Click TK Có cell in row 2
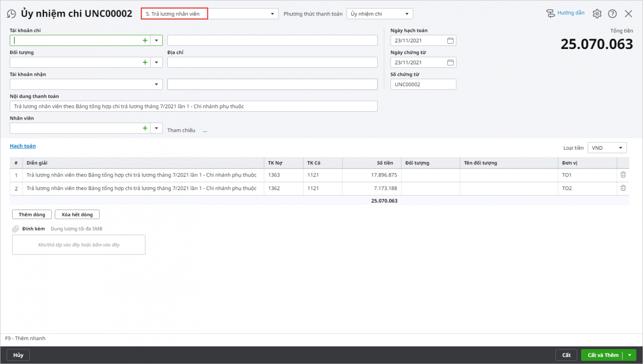 point(323,188)
